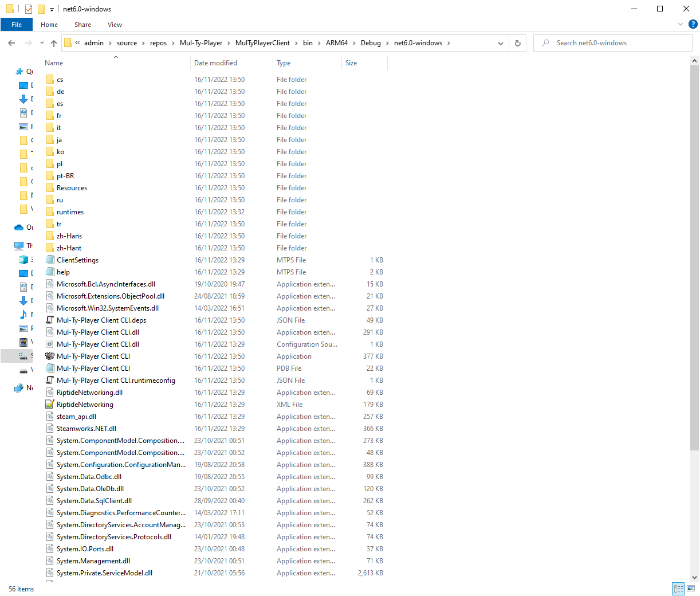Open OneDrive cloud icon in sidebar

tap(19, 228)
